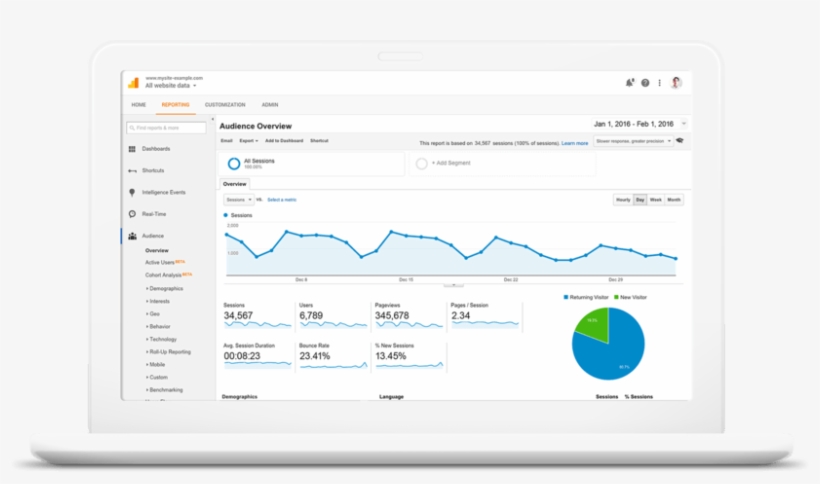Open Shortcuts in the sidebar
Viewport: 820px width, 484px height.
153,170
